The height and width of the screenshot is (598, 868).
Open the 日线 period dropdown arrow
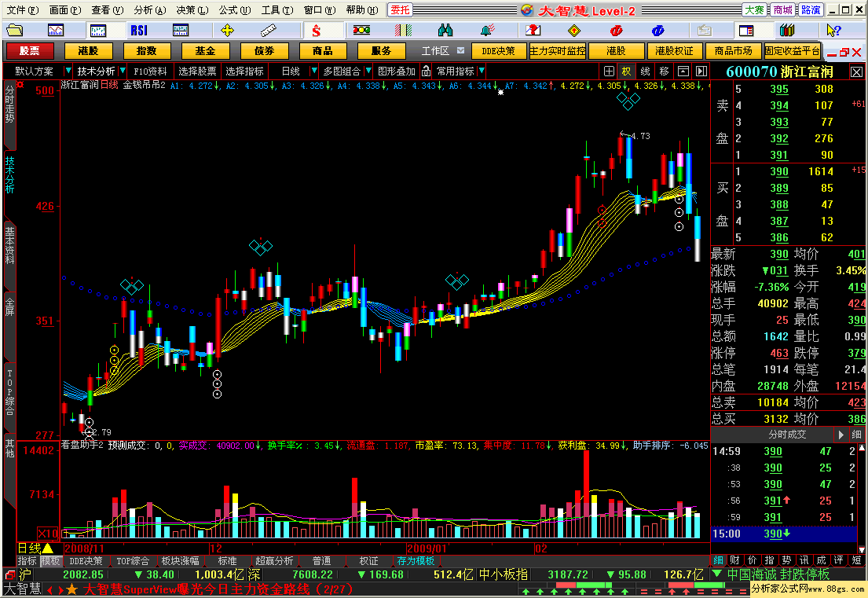click(x=314, y=71)
